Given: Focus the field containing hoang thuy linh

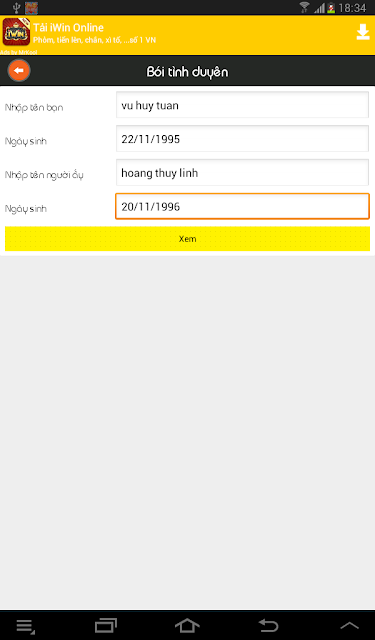Looking at the screenshot, I should pos(242,173).
